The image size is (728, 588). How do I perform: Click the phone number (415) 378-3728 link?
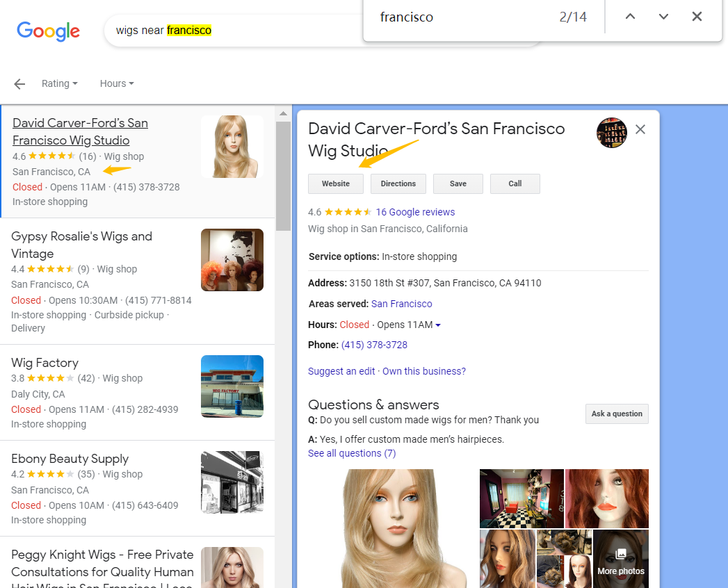[x=374, y=345]
